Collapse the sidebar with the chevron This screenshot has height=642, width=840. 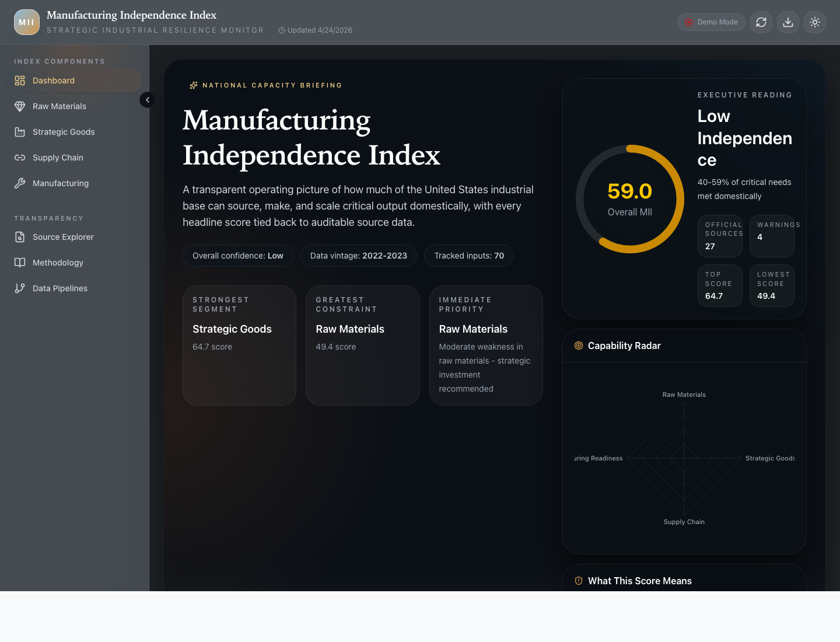147,100
